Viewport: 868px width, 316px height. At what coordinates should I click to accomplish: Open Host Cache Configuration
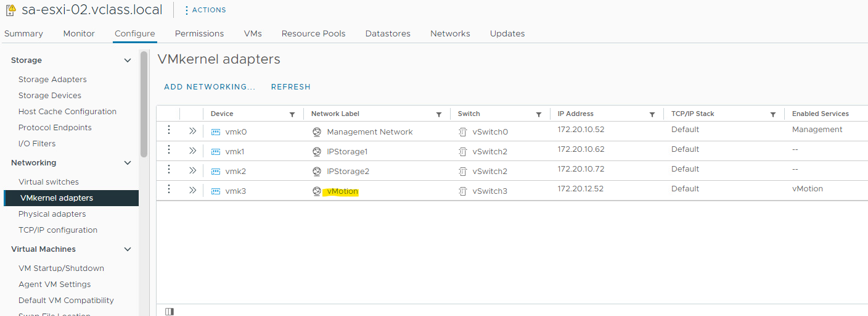[x=67, y=111]
